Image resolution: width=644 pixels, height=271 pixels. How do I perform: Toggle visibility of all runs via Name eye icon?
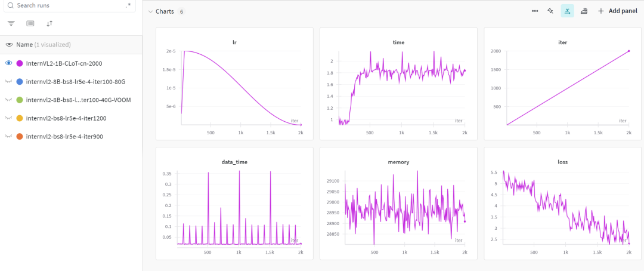(9, 44)
